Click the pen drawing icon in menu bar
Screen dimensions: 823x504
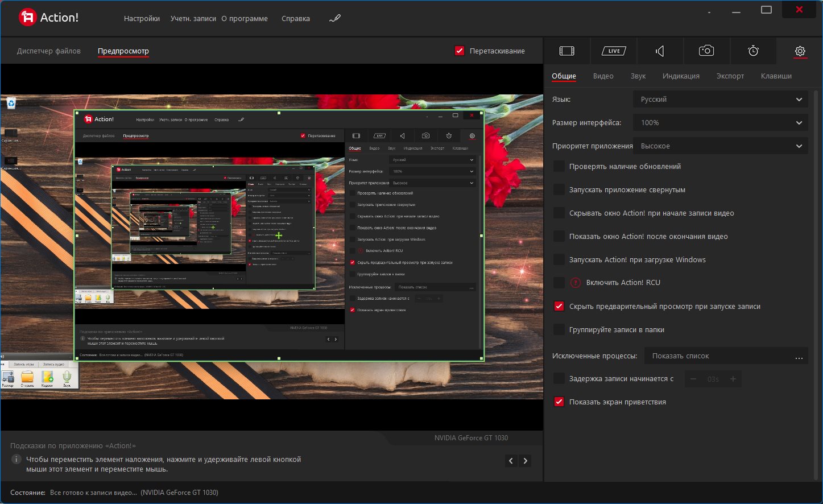(x=335, y=18)
